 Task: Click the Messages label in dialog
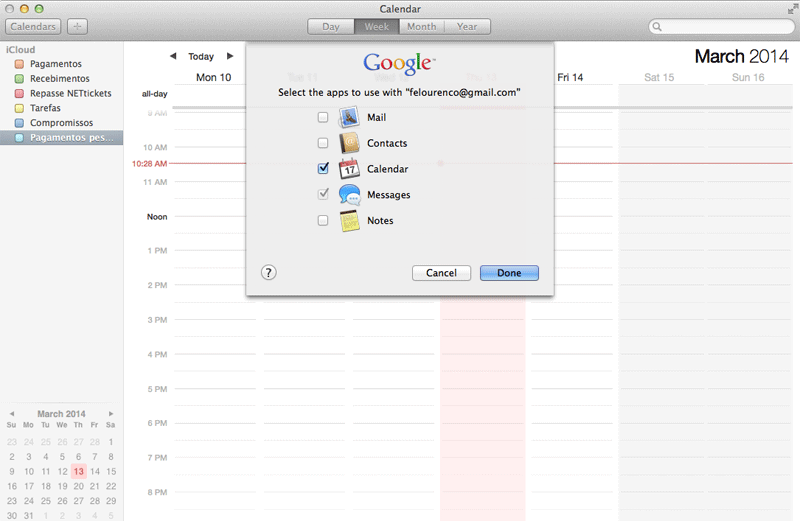388,195
